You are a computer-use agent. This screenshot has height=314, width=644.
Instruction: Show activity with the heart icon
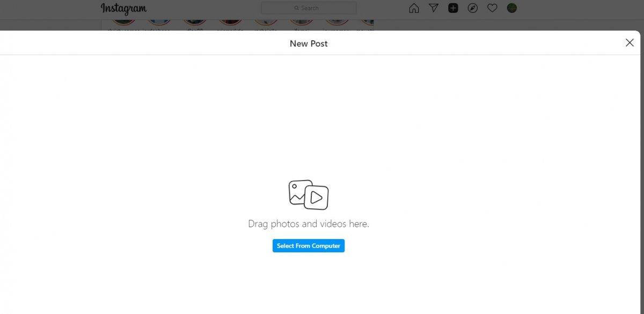click(492, 8)
